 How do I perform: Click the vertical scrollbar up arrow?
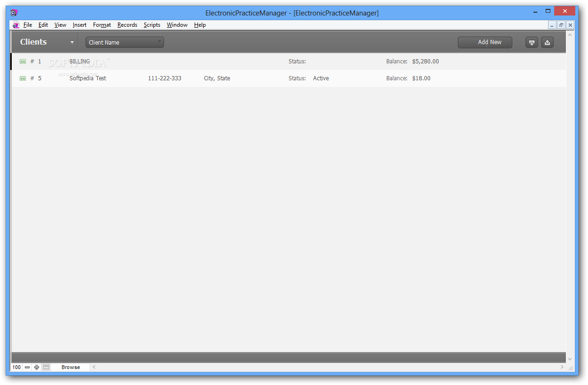(570, 35)
